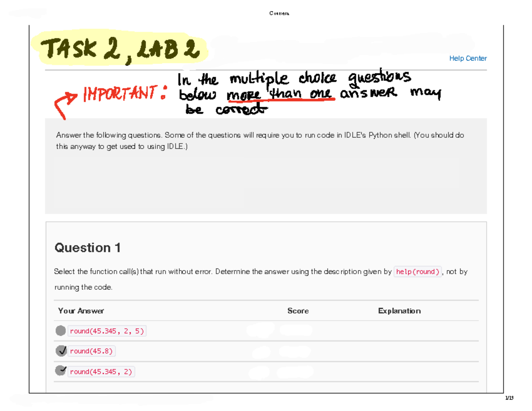Click the Question 1 heading
This screenshot has height=411, width=532.
[x=87, y=248]
